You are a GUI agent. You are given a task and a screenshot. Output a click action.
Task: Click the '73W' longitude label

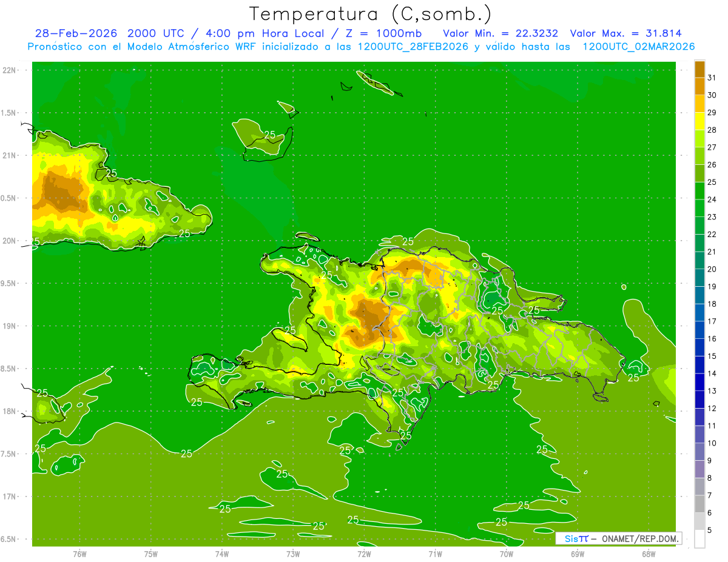[x=293, y=554]
